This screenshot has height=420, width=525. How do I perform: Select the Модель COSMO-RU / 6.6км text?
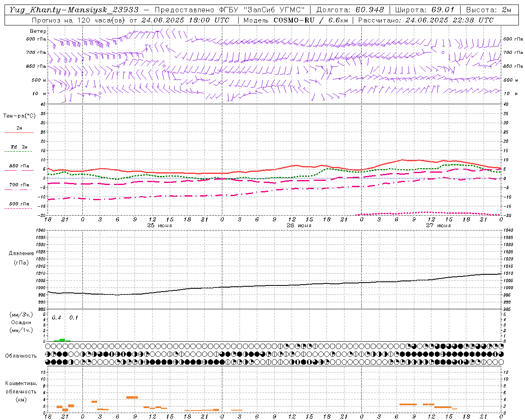click(295, 20)
